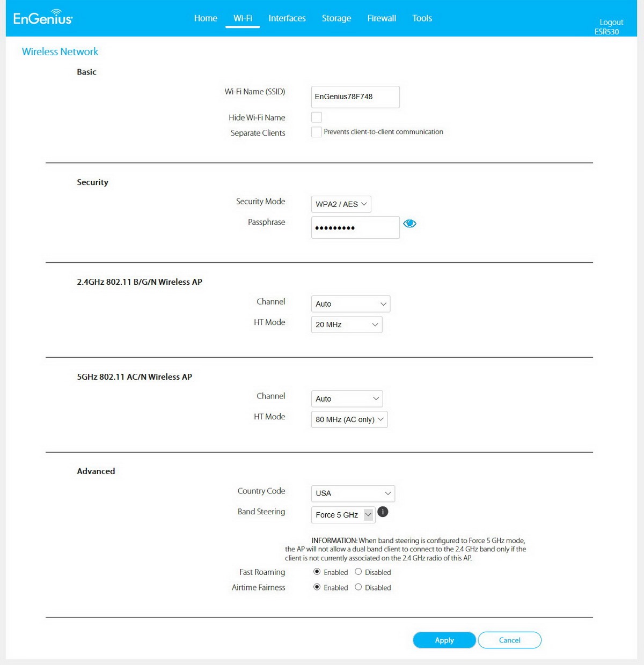
Task: Click the ESR530 model label
Action: click(x=607, y=32)
